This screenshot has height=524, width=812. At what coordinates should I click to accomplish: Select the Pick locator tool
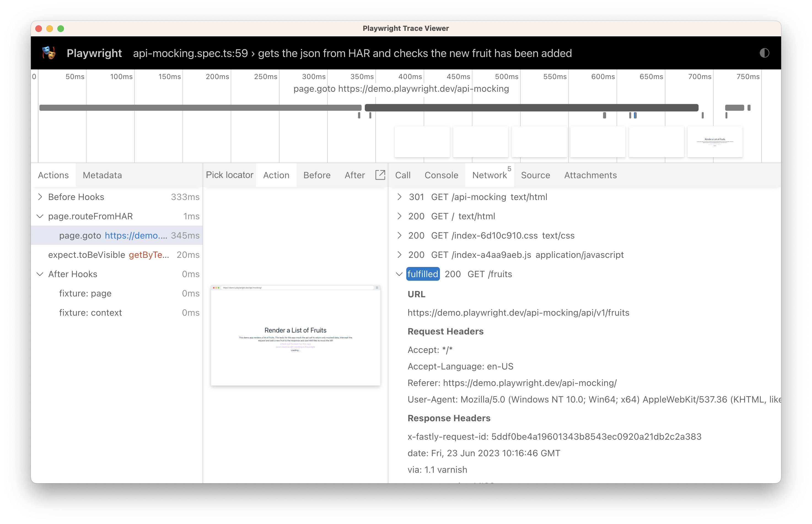229,175
